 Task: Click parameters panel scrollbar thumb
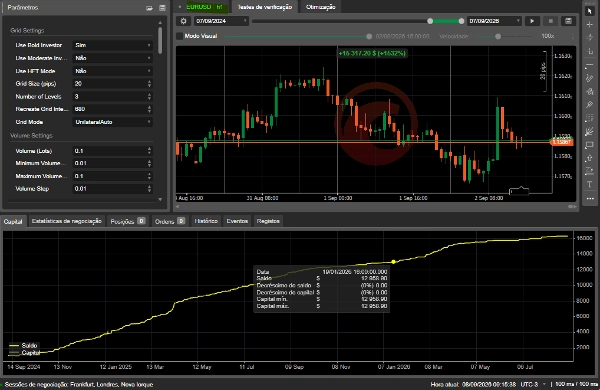(160, 40)
